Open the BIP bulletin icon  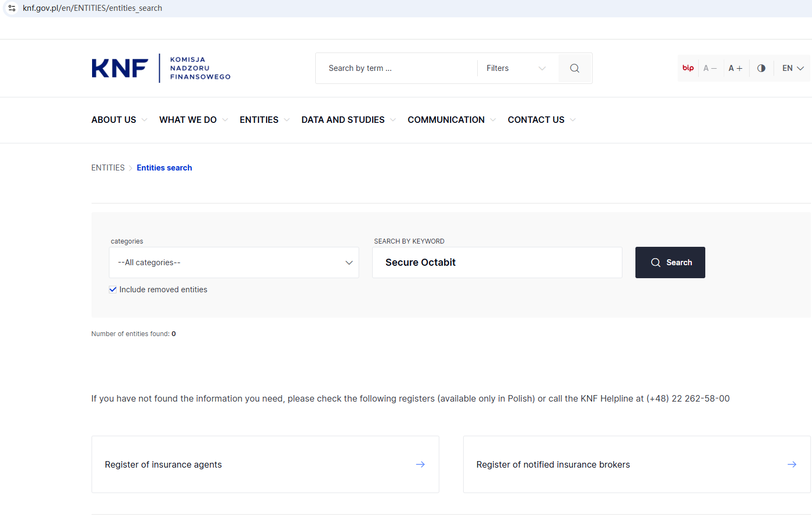[x=688, y=68]
